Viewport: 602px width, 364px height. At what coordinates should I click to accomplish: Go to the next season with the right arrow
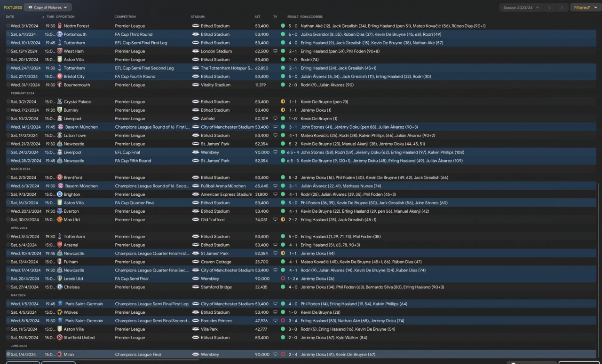click(x=562, y=8)
